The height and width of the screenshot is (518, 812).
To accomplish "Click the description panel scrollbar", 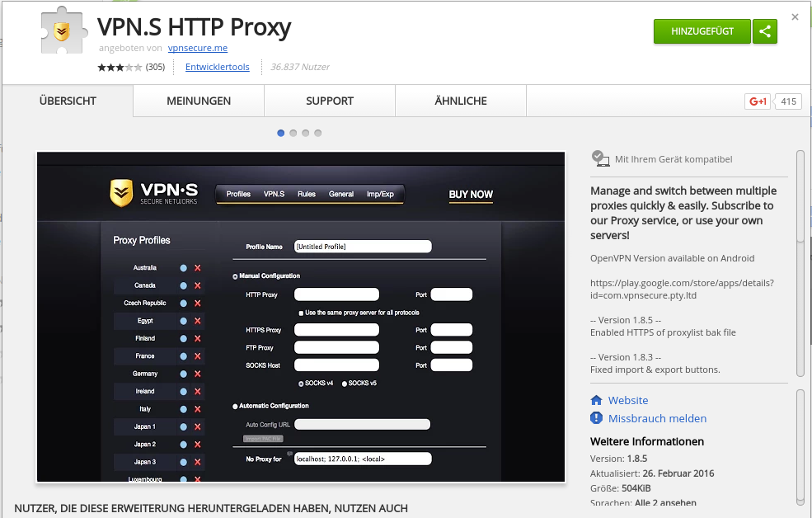I will 800,264.
